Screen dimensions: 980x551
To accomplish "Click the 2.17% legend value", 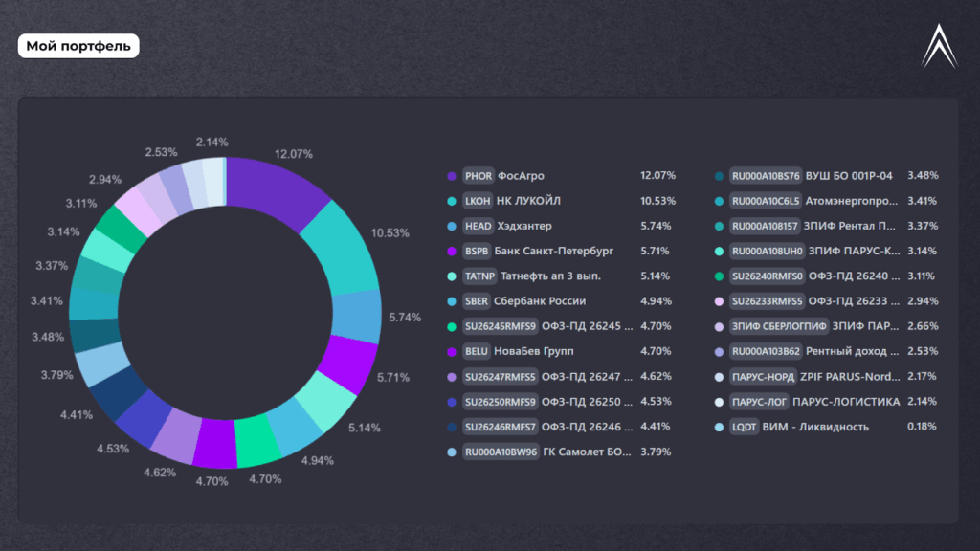I will click(922, 376).
